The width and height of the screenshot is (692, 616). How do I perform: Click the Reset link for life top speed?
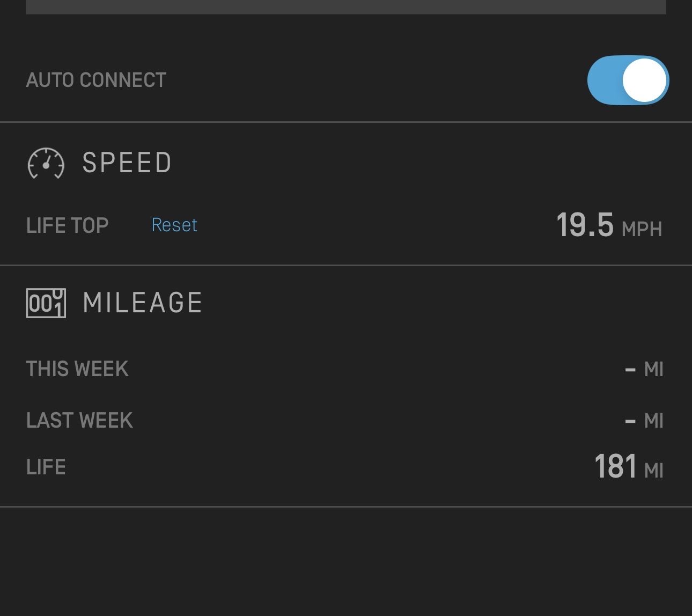(x=174, y=225)
